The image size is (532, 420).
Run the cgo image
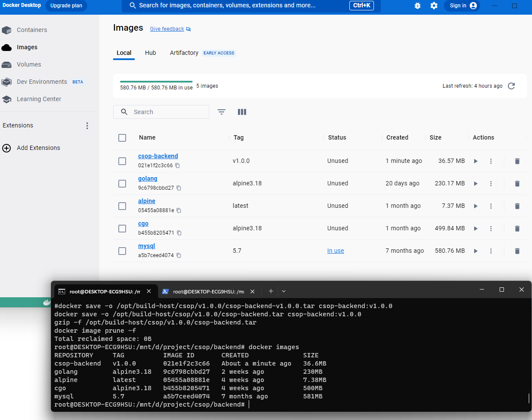pos(475,229)
